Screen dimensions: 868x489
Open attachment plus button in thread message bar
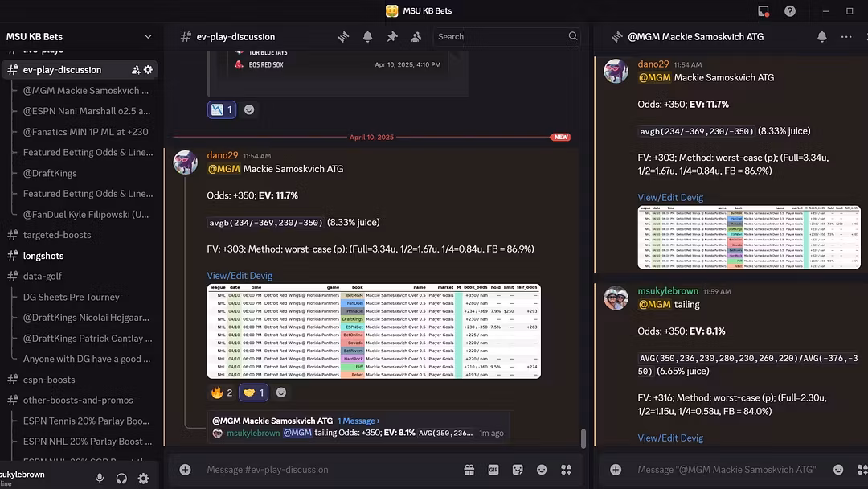(616, 470)
